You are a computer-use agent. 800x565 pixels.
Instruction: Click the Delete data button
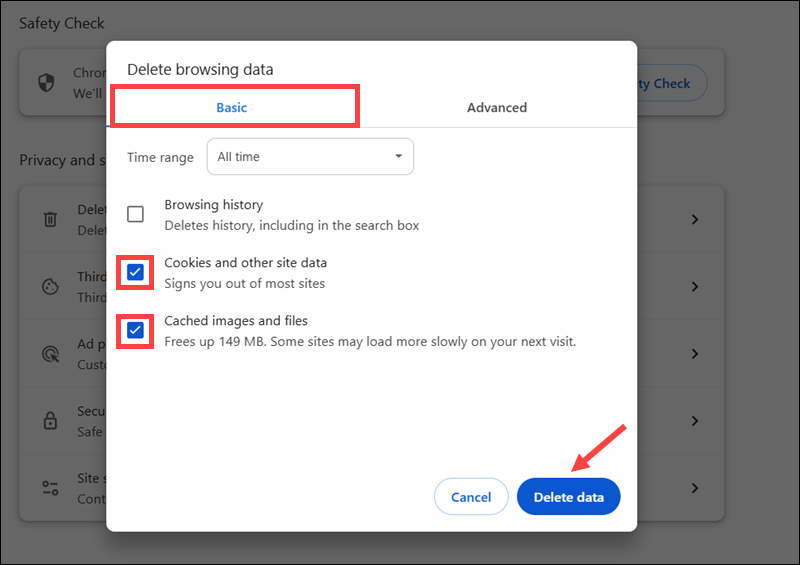pos(568,497)
